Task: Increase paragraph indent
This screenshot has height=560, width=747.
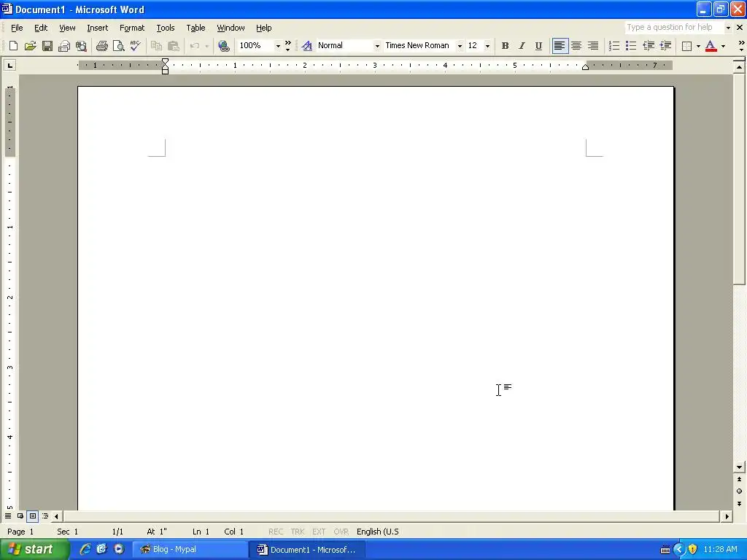Action: [665, 46]
